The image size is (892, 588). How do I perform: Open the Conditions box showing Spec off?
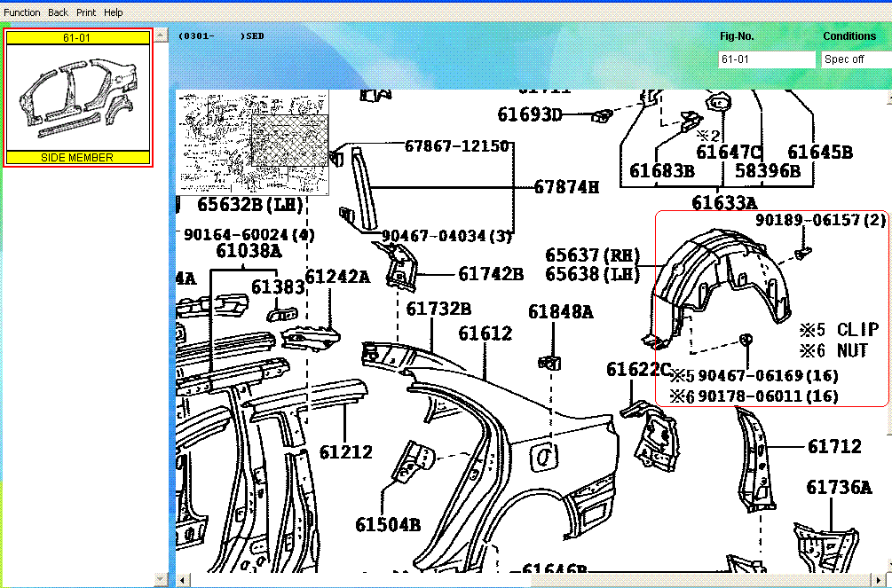[854, 59]
